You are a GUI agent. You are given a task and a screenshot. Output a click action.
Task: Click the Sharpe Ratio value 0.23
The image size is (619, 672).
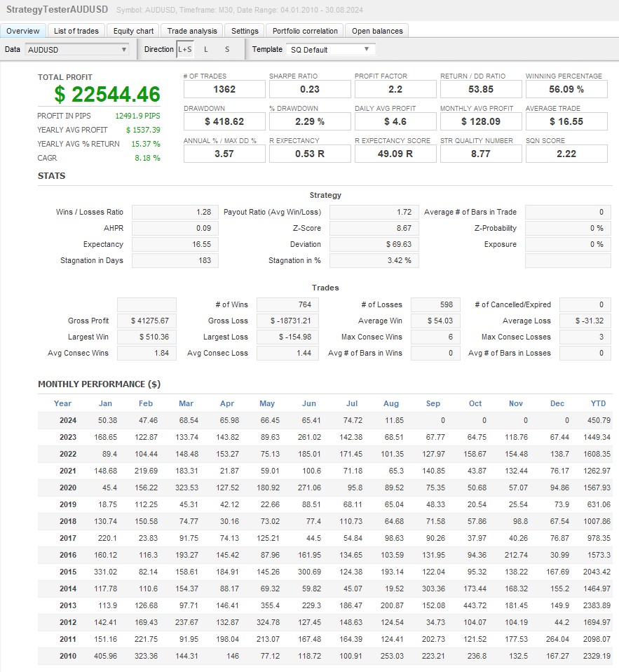[x=310, y=89]
